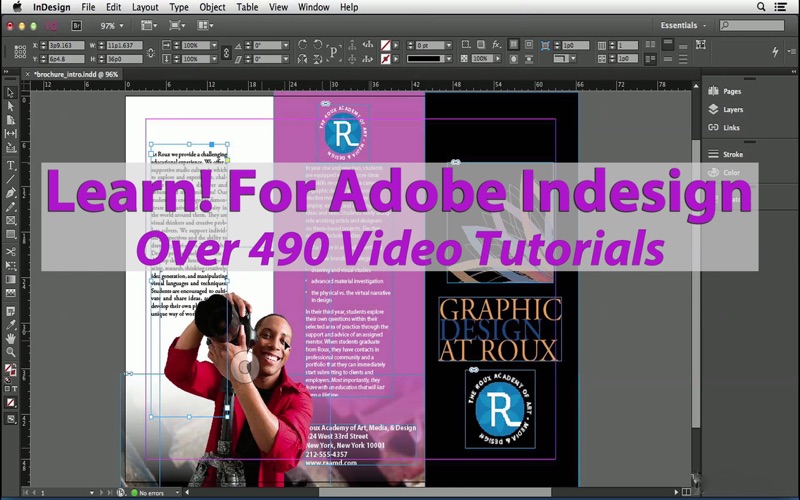Image resolution: width=800 pixels, height=500 pixels.
Task: Open the Stroke panel
Action: point(732,154)
